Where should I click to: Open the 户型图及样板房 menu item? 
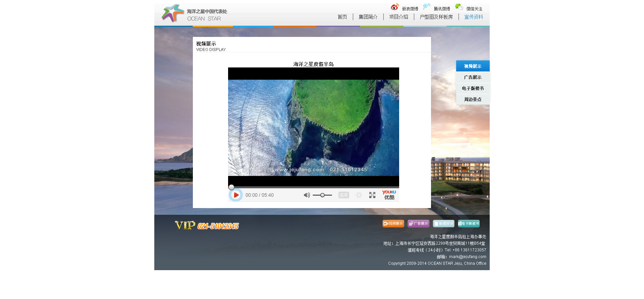pyautogui.click(x=436, y=17)
